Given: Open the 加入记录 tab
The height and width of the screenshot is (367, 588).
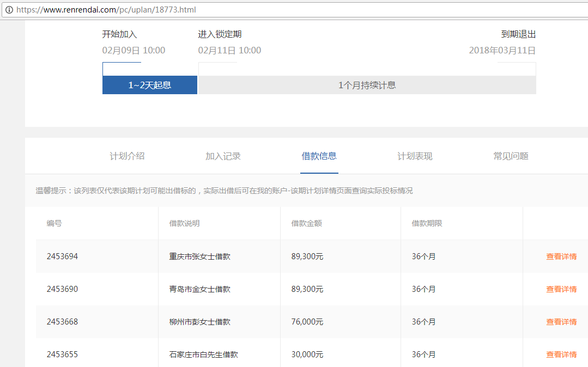Looking at the screenshot, I should [x=223, y=156].
